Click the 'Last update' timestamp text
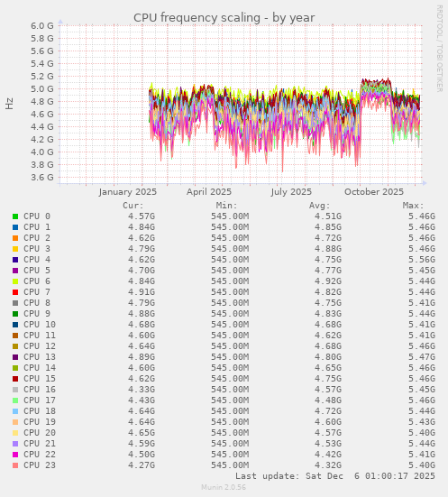 tap(335, 476)
